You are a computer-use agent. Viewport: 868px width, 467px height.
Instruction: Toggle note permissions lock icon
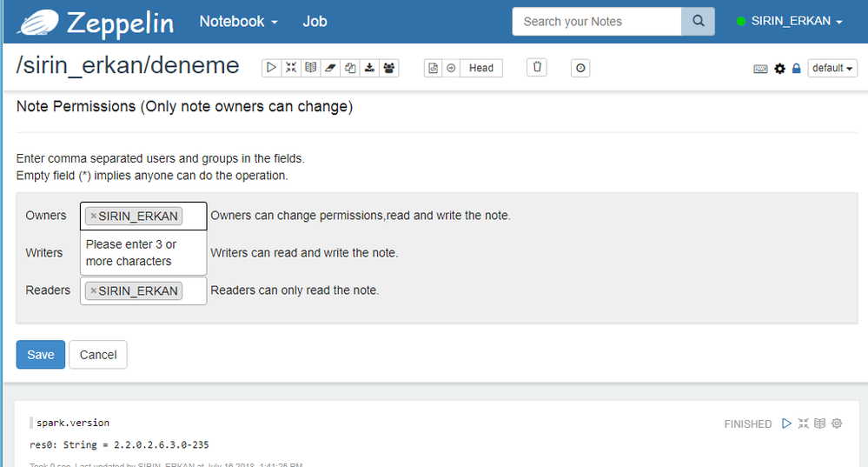[x=796, y=68]
